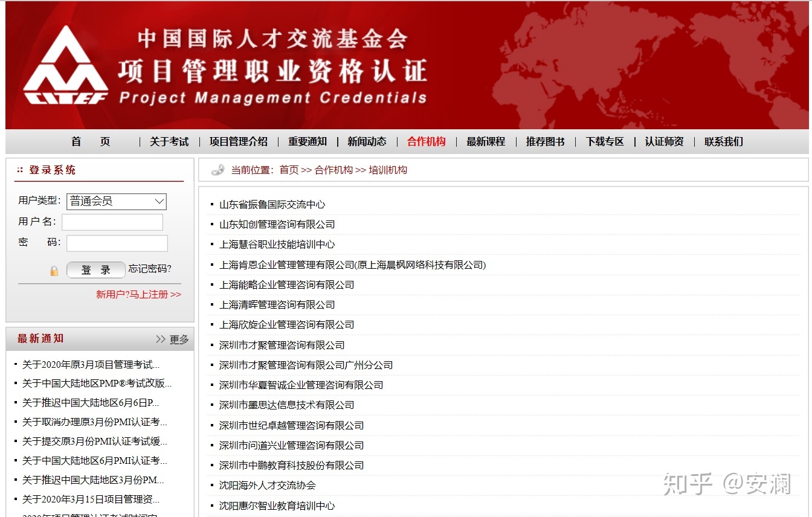Click 培训机构 in the breadcrumb

388,170
